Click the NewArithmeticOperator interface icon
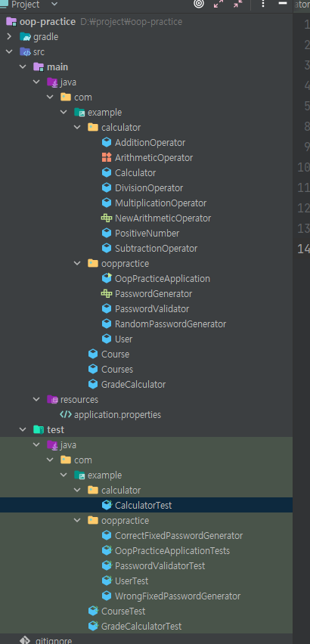 (107, 218)
